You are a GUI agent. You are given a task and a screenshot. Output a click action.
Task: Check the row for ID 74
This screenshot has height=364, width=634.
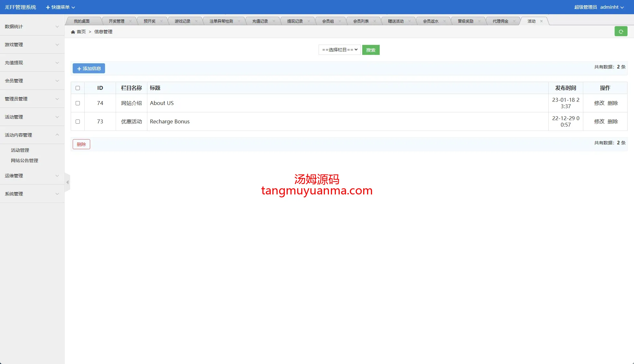pos(78,103)
